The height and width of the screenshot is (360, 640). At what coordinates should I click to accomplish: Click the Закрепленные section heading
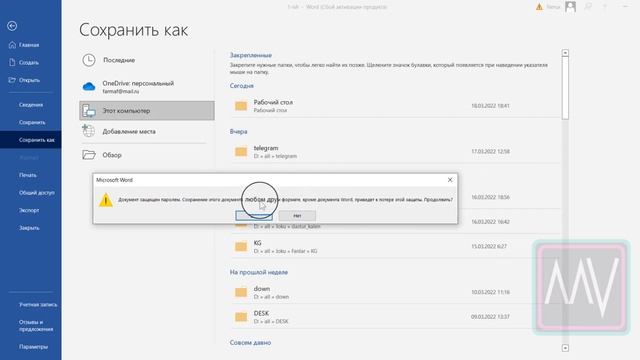[251, 55]
